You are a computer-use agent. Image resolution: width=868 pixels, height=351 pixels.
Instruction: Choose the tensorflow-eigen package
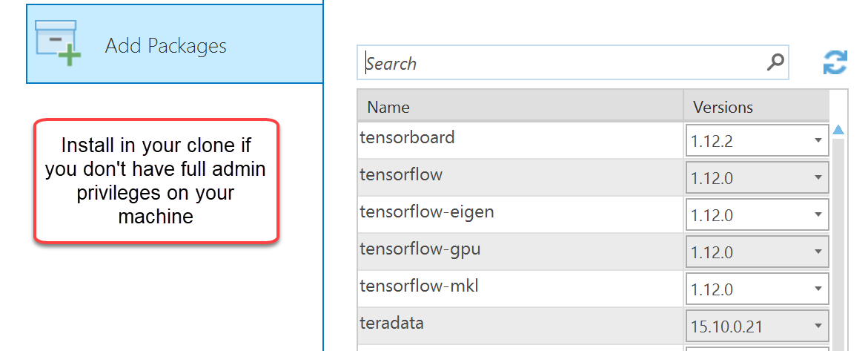pyautogui.click(x=519, y=213)
